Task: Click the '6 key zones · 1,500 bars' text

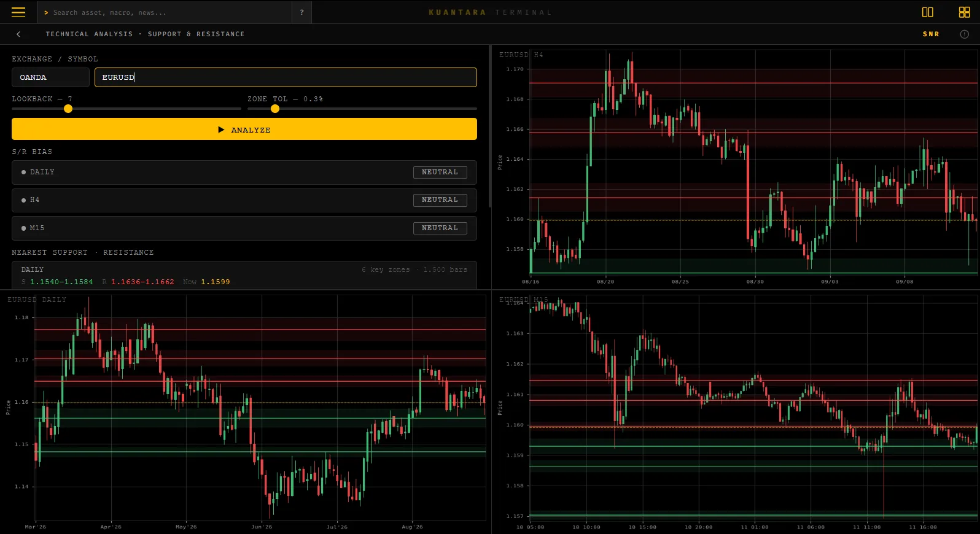Action: [x=414, y=269]
